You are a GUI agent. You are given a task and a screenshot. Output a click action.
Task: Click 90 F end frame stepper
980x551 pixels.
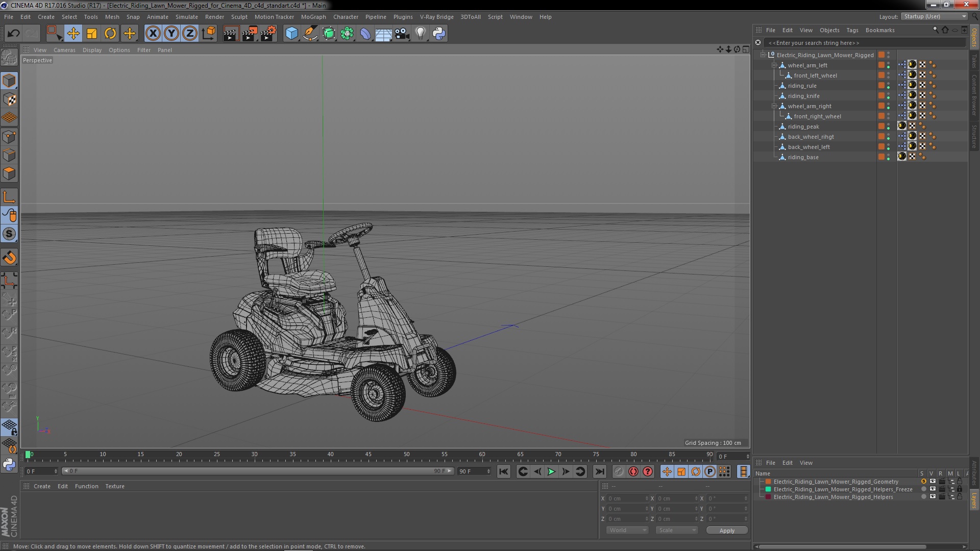pyautogui.click(x=488, y=471)
